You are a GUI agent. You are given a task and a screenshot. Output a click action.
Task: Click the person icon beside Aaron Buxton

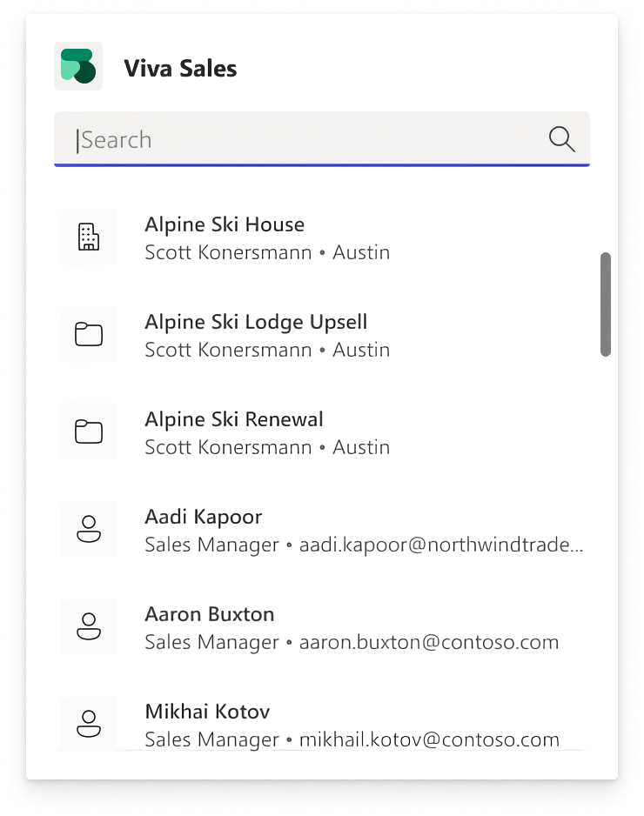[89, 626]
